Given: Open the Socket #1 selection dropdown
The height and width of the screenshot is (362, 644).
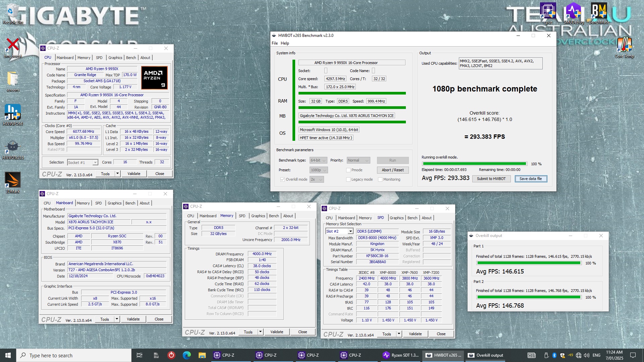Looking at the screenshot, I should tap(83, 162).
